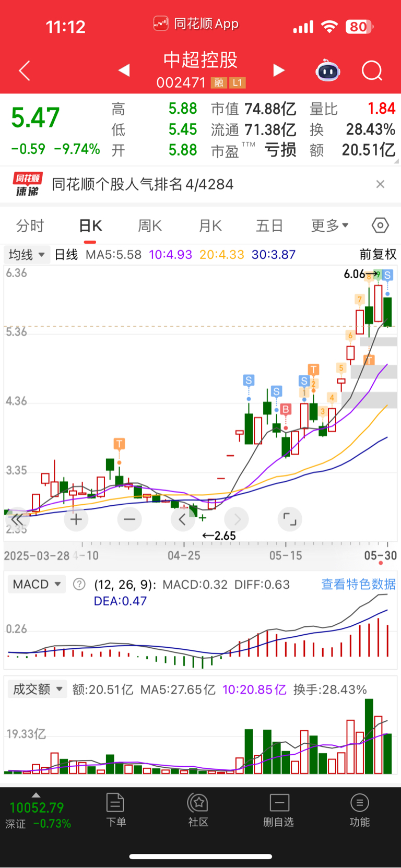Viewport: 401px width, 868px height.
Task: Select the 五日 tab
Action: [269, 225]
